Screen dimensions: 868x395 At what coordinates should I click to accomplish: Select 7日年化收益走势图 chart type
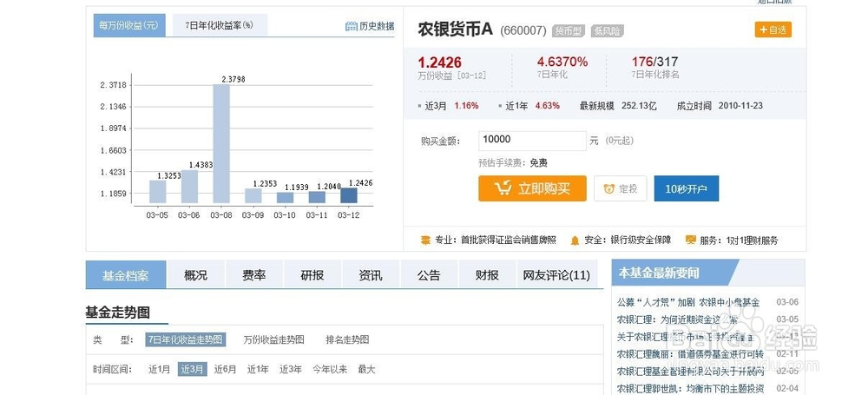186,339
